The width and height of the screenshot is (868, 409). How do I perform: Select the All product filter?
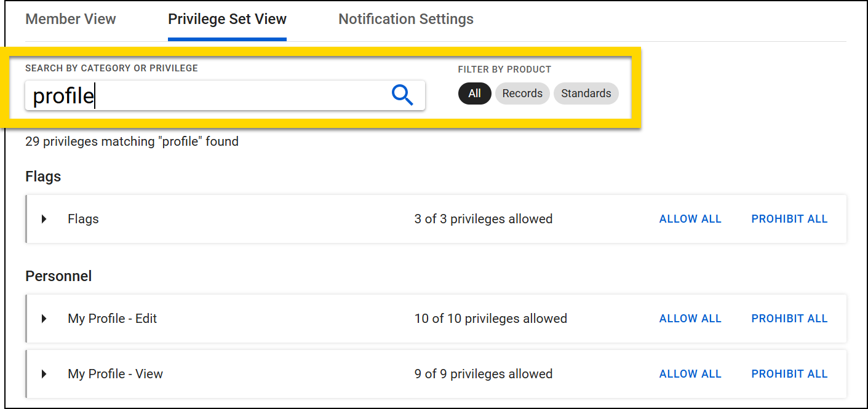474,93
